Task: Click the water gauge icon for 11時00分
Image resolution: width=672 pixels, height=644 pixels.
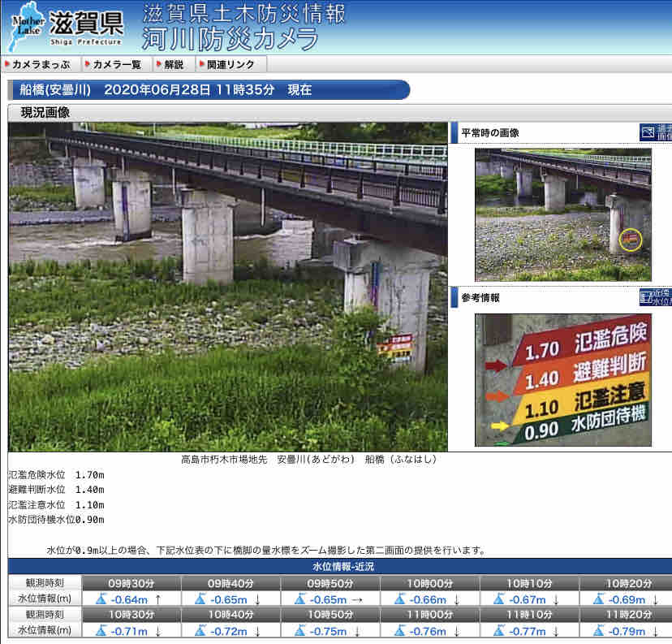Action: tap(399, 630)
